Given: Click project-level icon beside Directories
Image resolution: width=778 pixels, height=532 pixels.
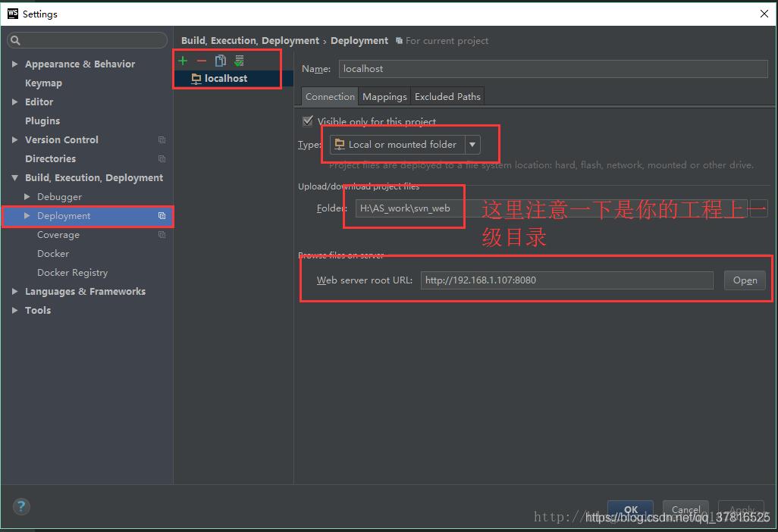Looking at the screenshot, I should [162, 158].
